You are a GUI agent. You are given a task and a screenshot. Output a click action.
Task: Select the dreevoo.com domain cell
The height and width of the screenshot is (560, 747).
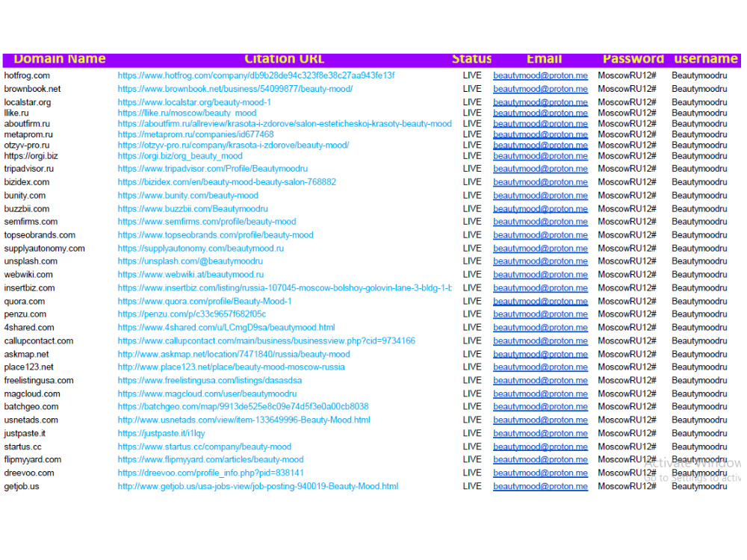[29, 473]
